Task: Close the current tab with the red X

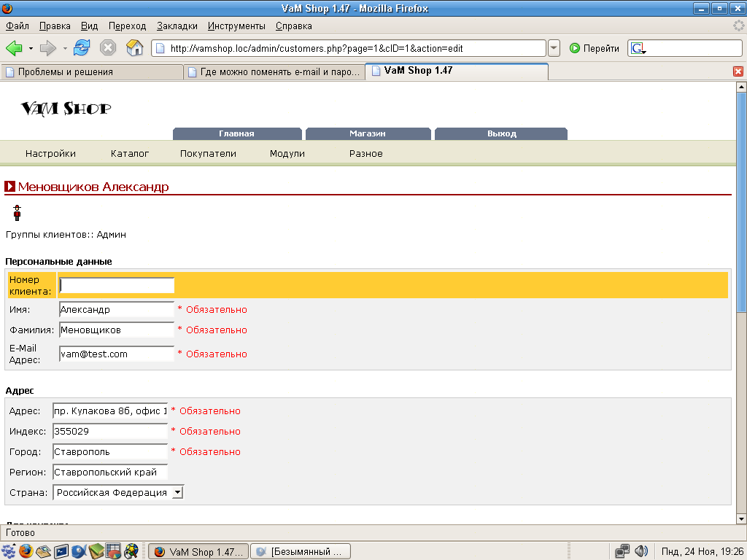Action: [x=738, y=71]
